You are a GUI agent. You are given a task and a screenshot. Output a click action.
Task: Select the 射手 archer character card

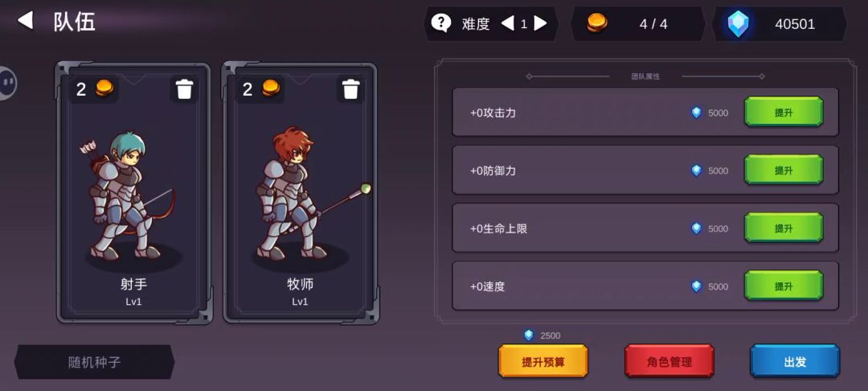[133, 193]
